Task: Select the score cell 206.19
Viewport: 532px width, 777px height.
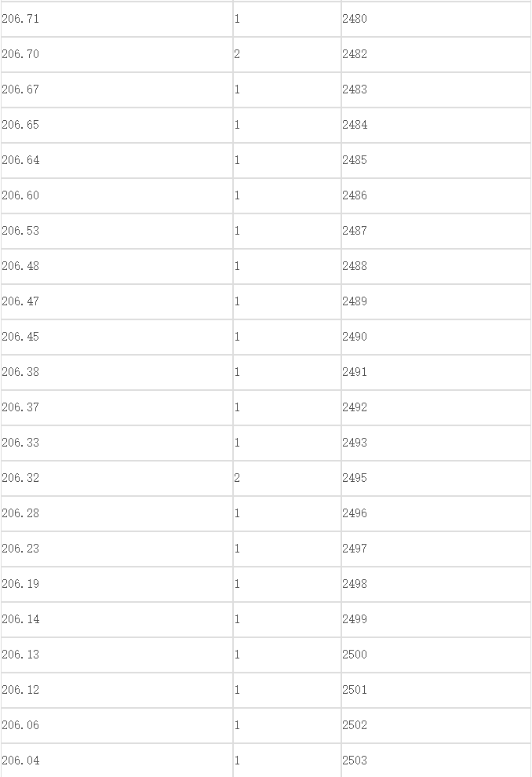Action: tap(117, 584)
